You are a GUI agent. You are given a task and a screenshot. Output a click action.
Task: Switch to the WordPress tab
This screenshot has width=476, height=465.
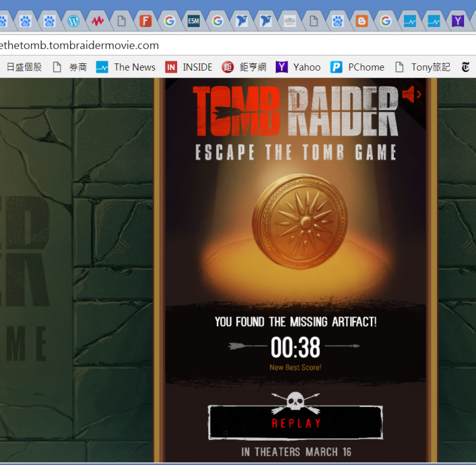click(x=73, y=21)
